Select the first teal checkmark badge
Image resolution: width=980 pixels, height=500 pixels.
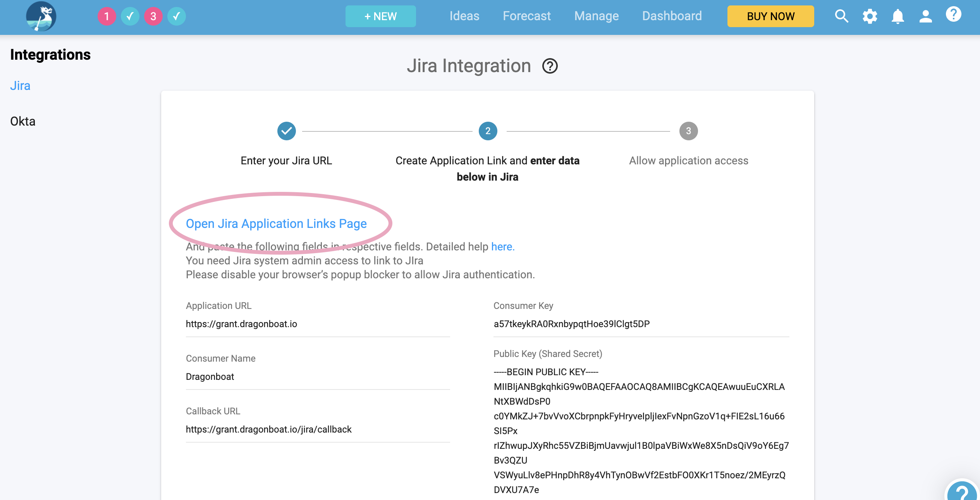(x=130, y=16)
